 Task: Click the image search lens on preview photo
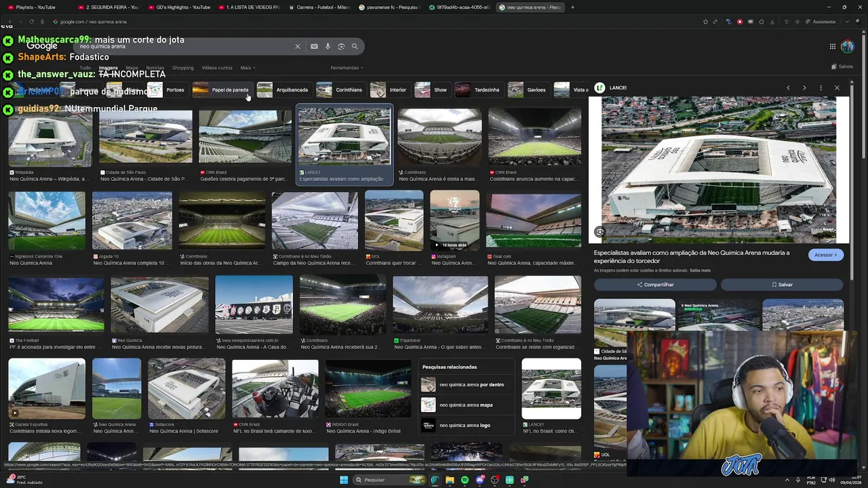click(x=599, y=232)
